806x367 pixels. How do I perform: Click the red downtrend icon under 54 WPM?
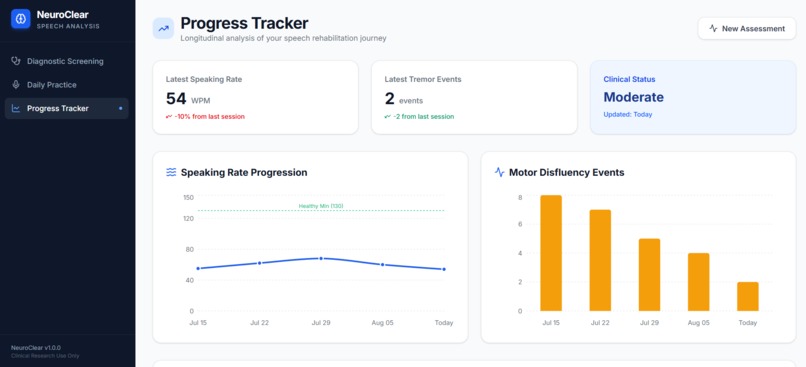coord(169,117)
